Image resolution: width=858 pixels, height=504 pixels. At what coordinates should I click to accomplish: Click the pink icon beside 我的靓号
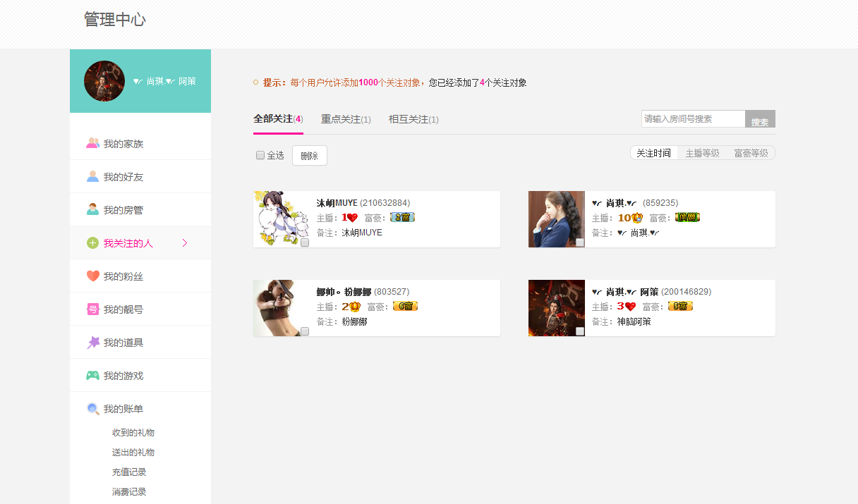click(92, 309)
